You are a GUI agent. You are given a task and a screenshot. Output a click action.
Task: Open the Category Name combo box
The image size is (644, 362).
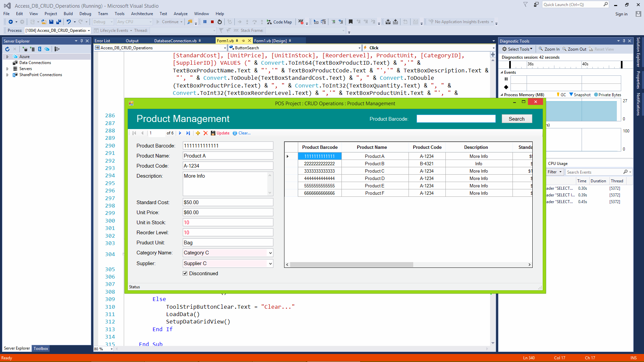[x=270, y=253]
